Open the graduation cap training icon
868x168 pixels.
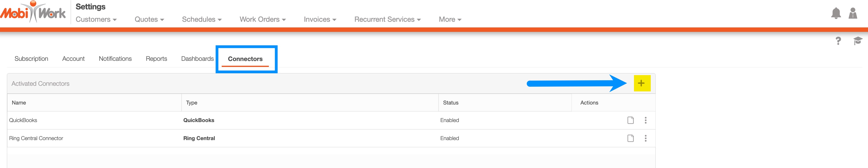(x=858, y=41)
